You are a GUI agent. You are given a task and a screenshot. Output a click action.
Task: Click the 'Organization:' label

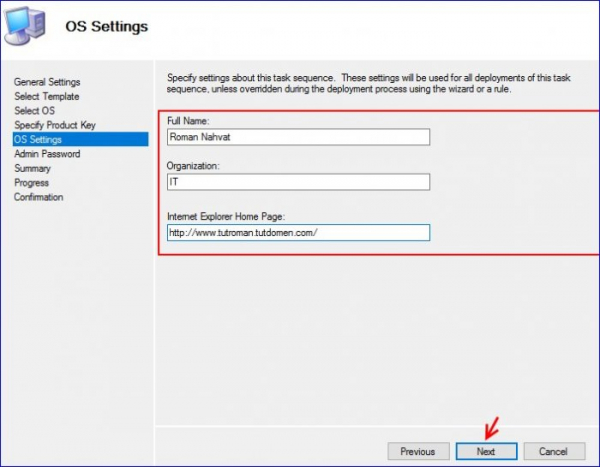coord(193,166)
